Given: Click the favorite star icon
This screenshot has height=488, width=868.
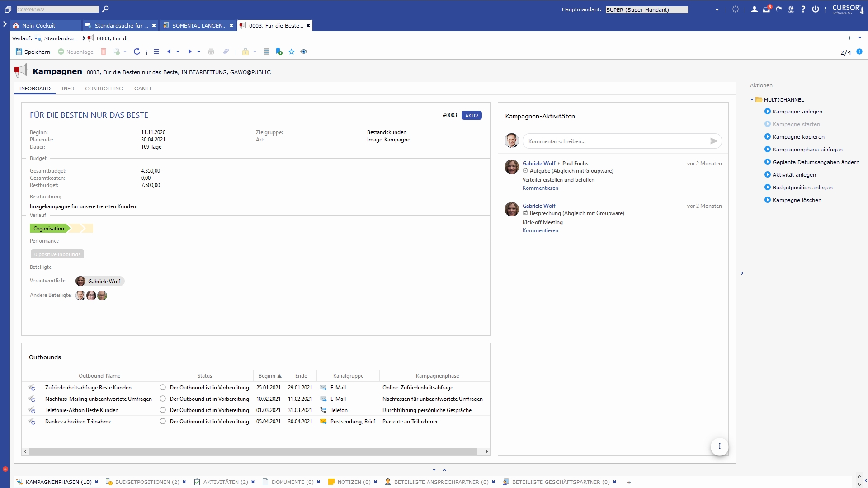Looking at the screenshot, I should (292, 52).
